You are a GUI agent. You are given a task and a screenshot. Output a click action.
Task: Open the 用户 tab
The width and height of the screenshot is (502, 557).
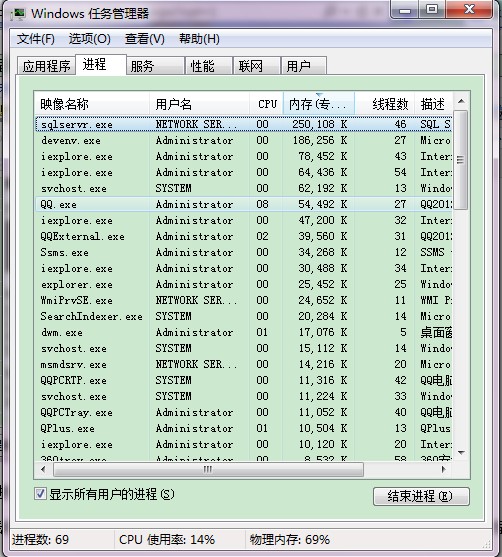304,66
